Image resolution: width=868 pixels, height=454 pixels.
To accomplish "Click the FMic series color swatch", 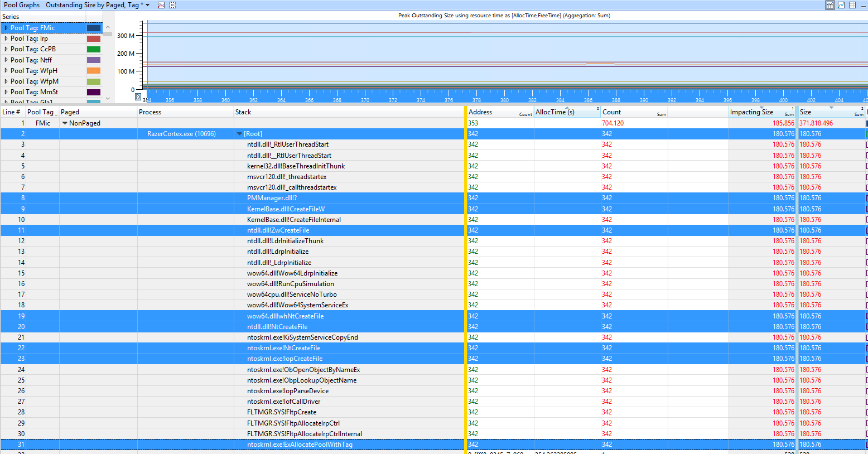I will tap(94, 28).
